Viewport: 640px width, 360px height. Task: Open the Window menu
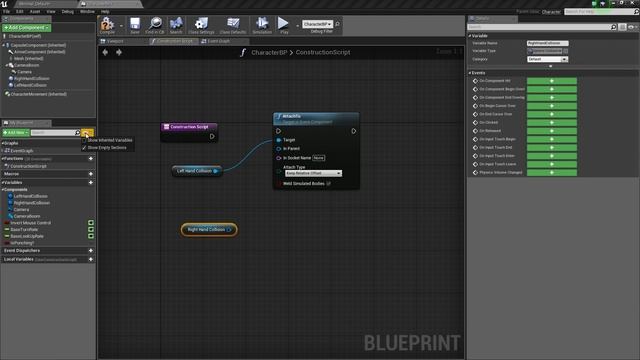(87, 11)
